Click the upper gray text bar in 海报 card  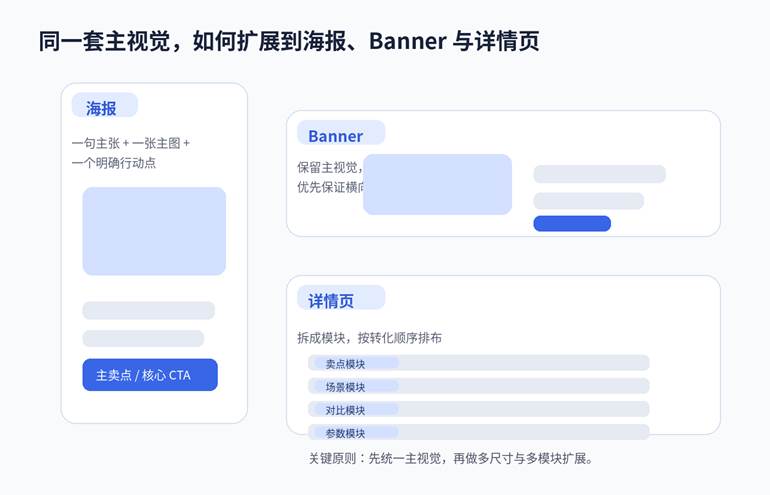pyautogui.click(x=148, y=310)
